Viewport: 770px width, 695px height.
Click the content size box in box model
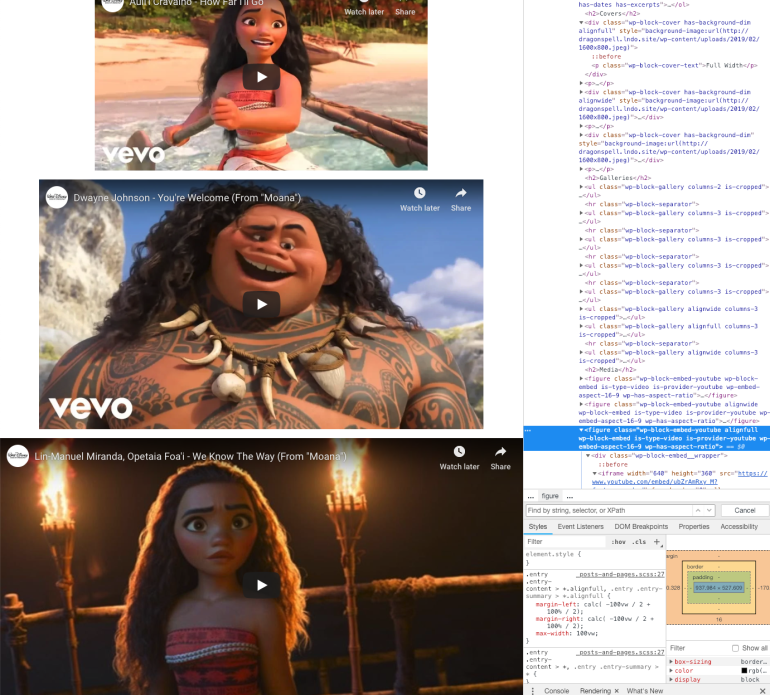[719, 587]
